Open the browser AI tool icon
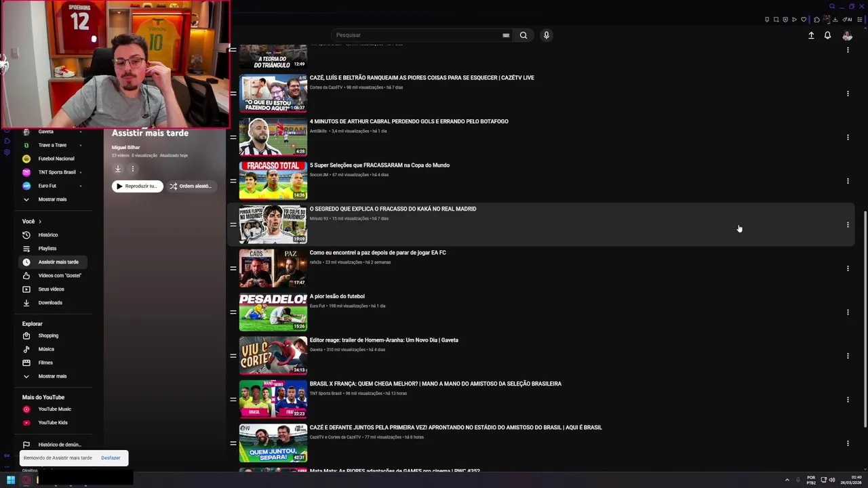Viewport: 868px width, 488px height. pyautogui.click(x=847, y=20)
